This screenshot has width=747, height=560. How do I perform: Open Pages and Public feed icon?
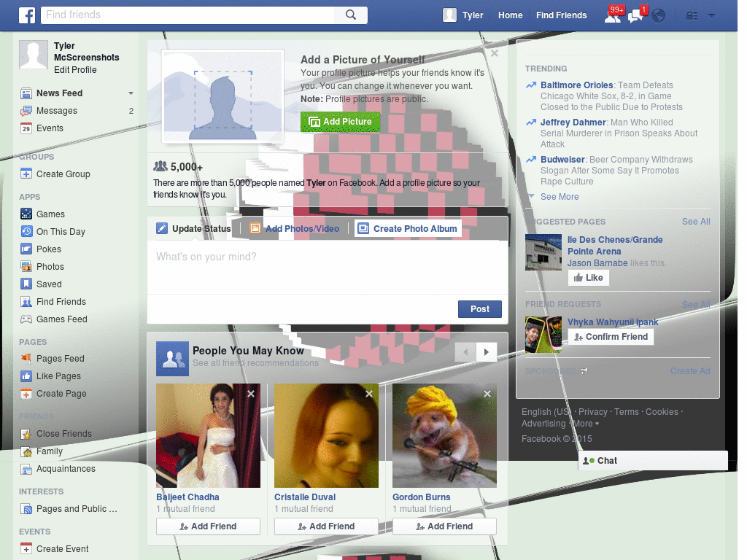(x=26, y=509)
